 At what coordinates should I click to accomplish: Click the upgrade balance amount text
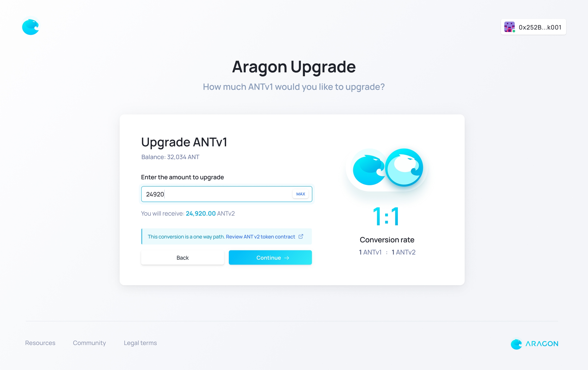tap(170, 157)
